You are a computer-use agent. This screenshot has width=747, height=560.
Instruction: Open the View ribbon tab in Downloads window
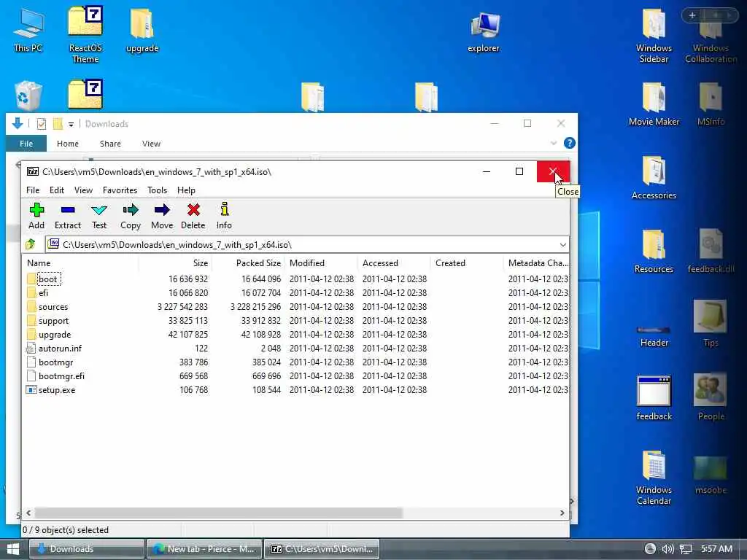(x=151, y=144)
